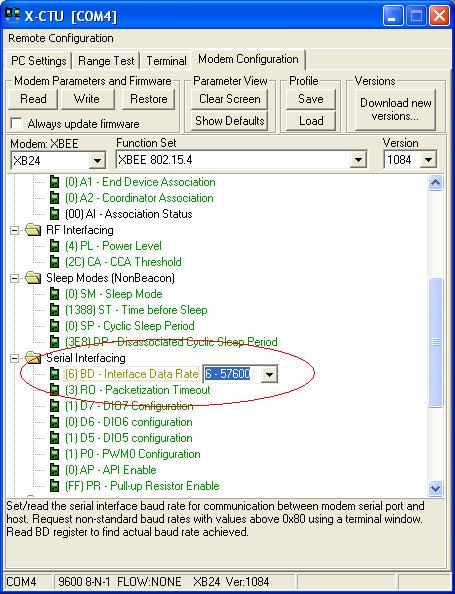Click the D6 DIO6 configuration icon
455x594 pixels.
(55, 422)
